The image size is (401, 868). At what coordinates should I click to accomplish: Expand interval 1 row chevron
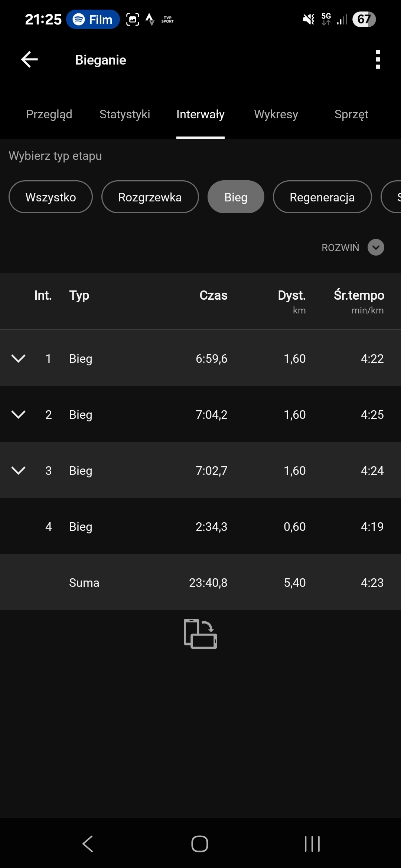[19, 358]
